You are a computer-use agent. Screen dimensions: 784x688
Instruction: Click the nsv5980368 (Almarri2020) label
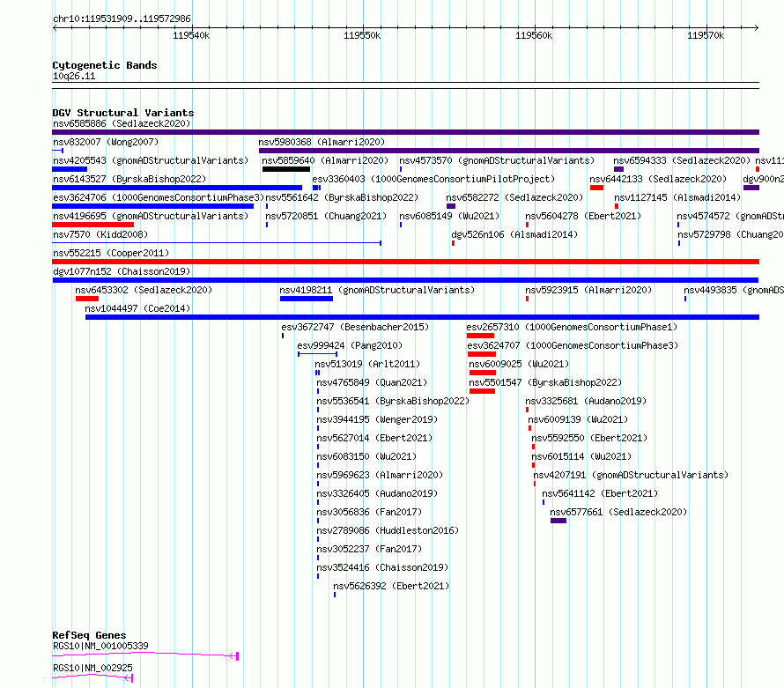pos(322,142)
